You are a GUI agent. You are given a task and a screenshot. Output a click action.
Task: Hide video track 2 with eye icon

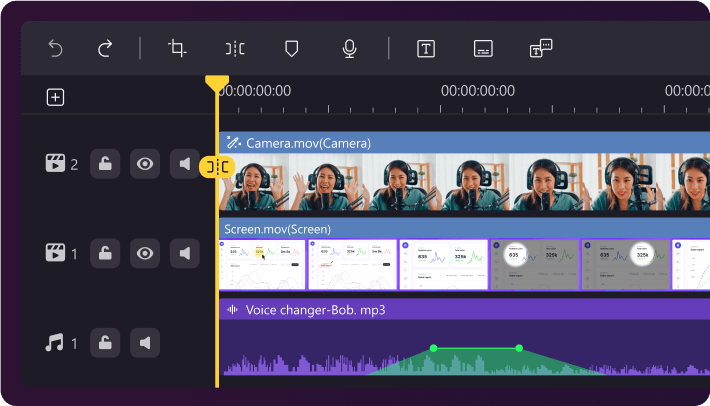[146, 164]
